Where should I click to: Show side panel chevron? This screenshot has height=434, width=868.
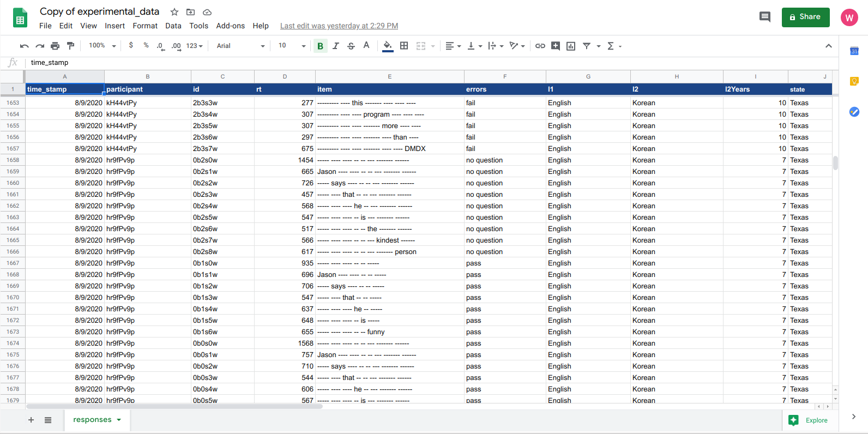tap(853, 417)
